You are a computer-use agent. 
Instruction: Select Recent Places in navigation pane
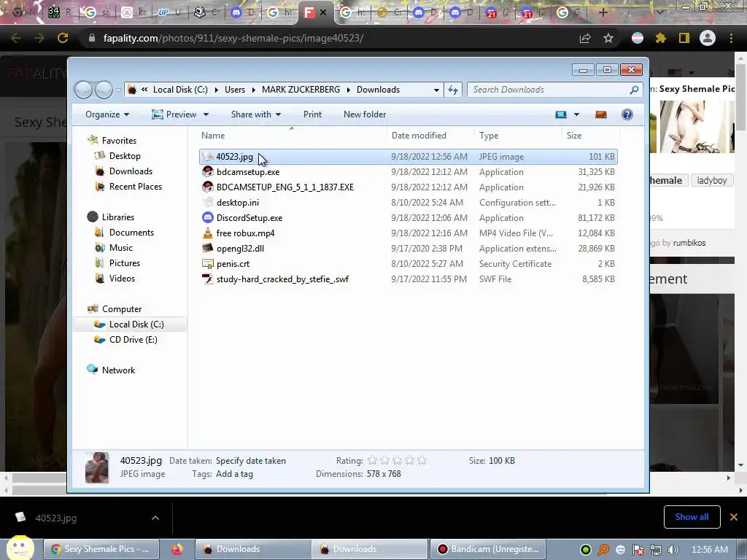click(135, 186)
